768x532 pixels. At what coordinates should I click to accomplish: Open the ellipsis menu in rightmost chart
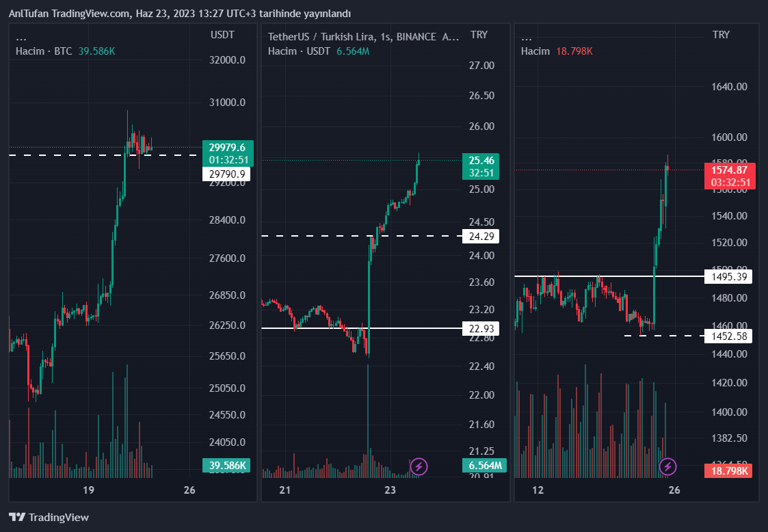[x=527, y=37]
